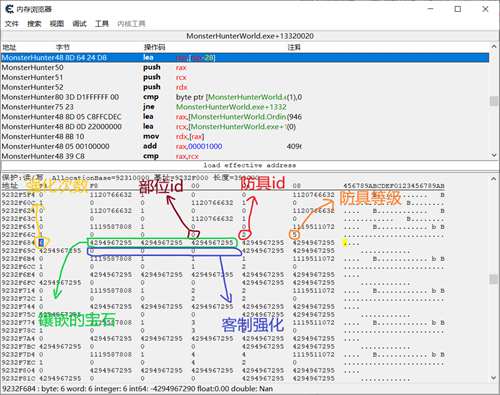Click hex view scrollbar down arrow

[494, 378]
